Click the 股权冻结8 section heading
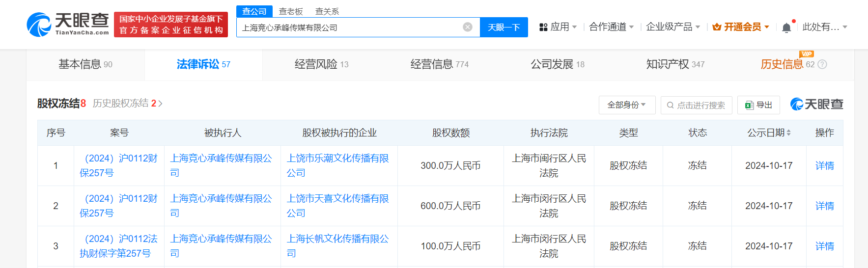 (62, 104)
